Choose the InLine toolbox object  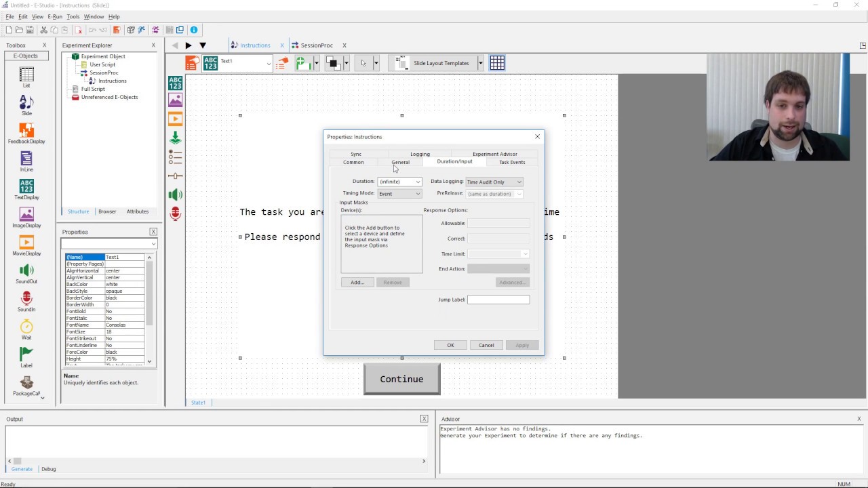tap(26, 161)
